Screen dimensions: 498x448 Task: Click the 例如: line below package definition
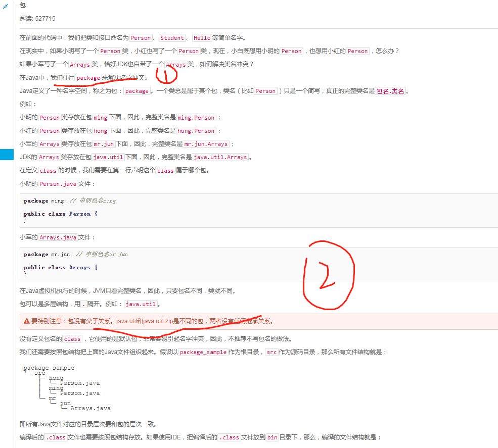(x=28, y=104)
